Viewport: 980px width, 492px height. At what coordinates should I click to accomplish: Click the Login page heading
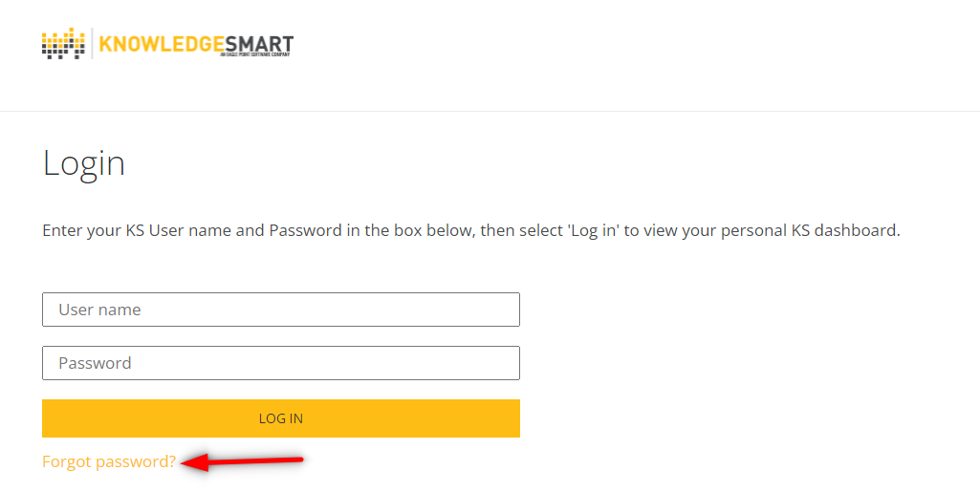(84, 164)
